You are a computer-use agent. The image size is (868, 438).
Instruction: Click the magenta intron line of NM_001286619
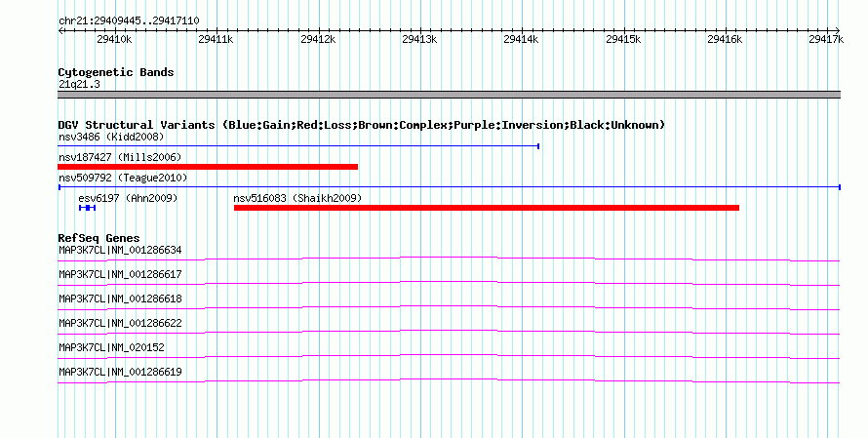pos(449,380)
